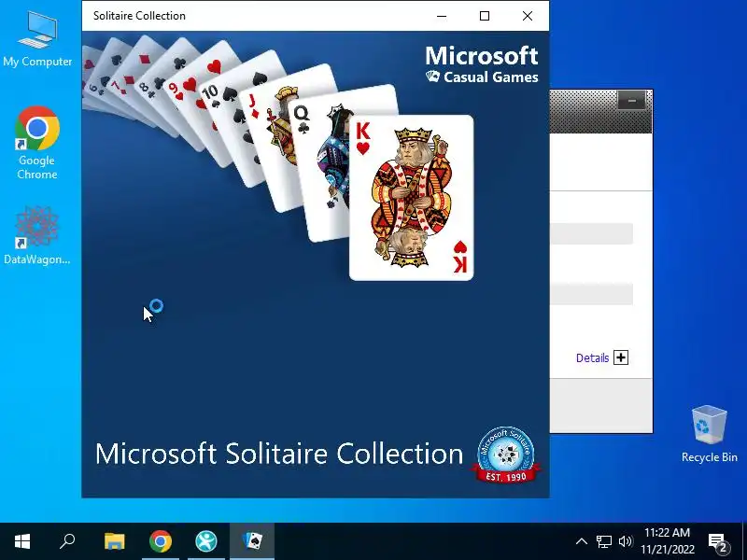Click the Solitaire Collection title bar text

click(x=139, y=16)
